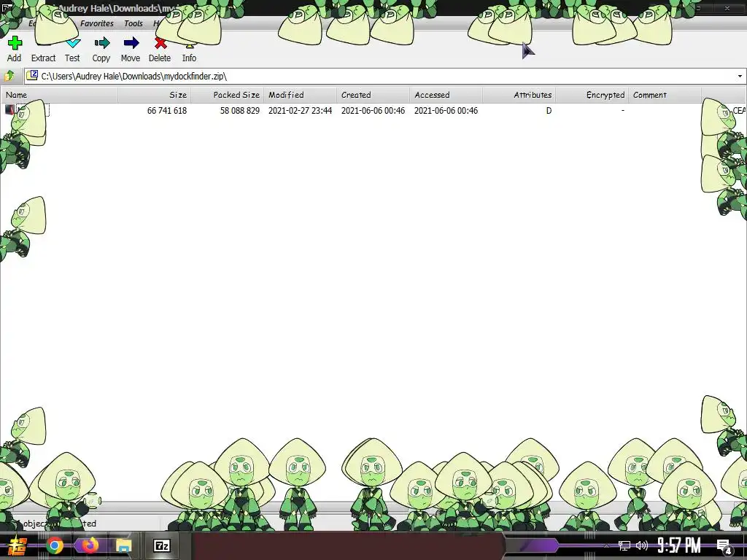Select the folder icon in file list
Screen dimensions: 747x560
(x=9, y=110)
